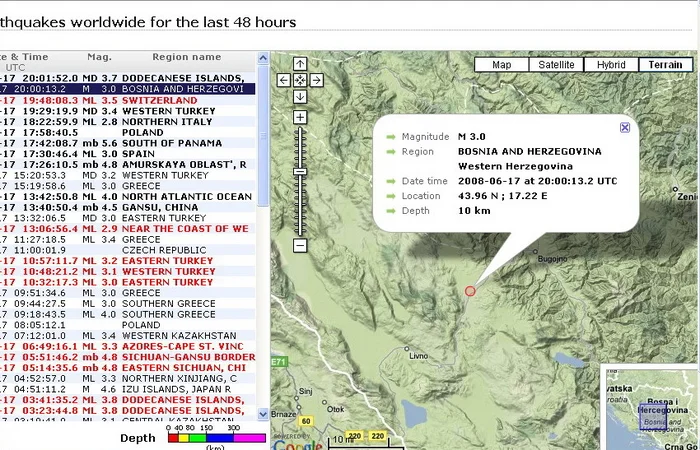Screen dimensions: 700x450
Task: Switch to Satellite view
Action: [556, 65]
